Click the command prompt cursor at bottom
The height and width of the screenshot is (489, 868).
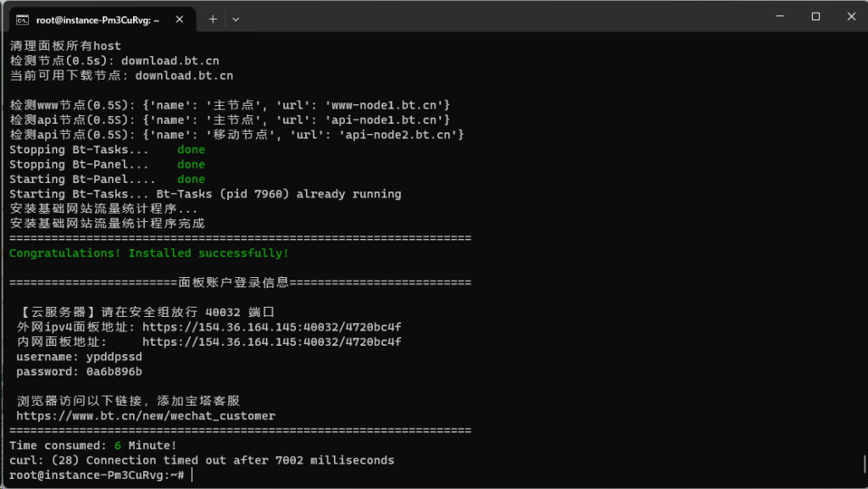tap(193, 475)
